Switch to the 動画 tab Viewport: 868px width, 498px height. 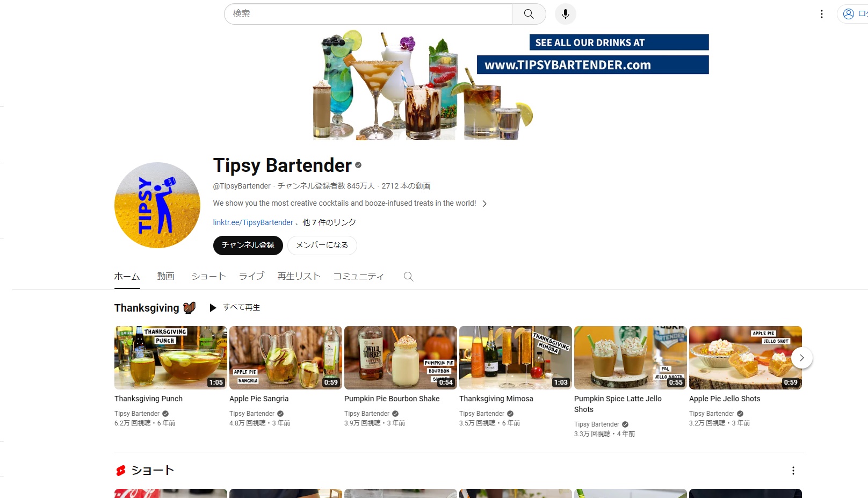165,276
